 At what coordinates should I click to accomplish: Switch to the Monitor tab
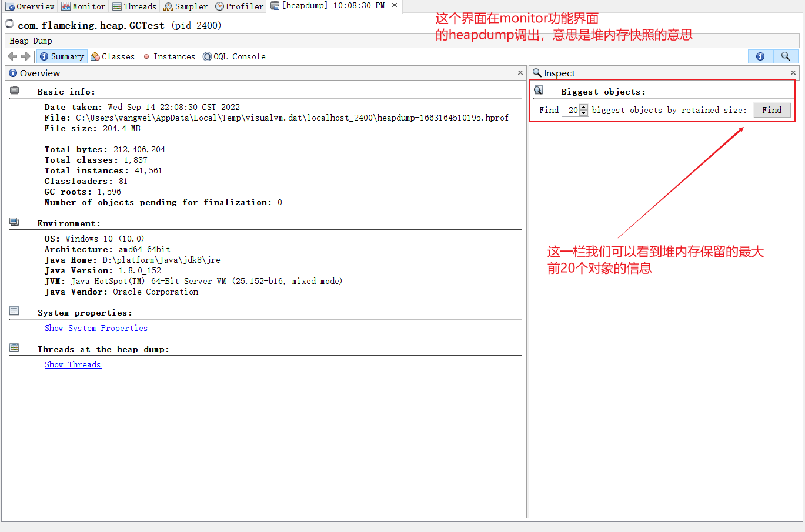pyautogui.click(x=83, y=6)
